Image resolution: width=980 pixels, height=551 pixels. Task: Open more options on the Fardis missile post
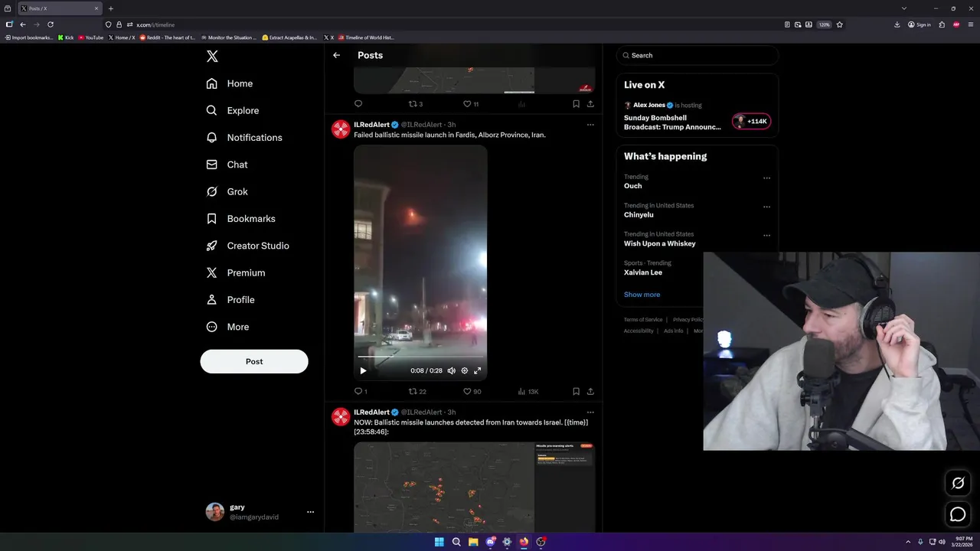(590, 125)
